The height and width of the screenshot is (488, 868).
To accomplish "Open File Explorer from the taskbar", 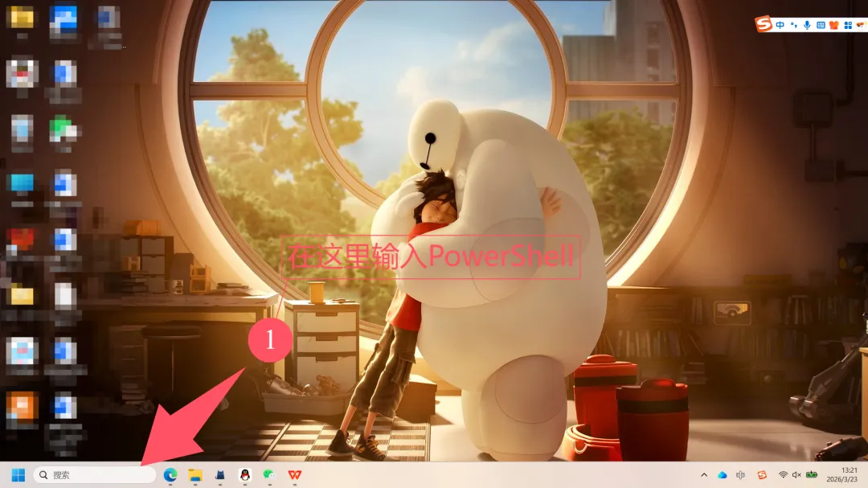I will point(194,474).
